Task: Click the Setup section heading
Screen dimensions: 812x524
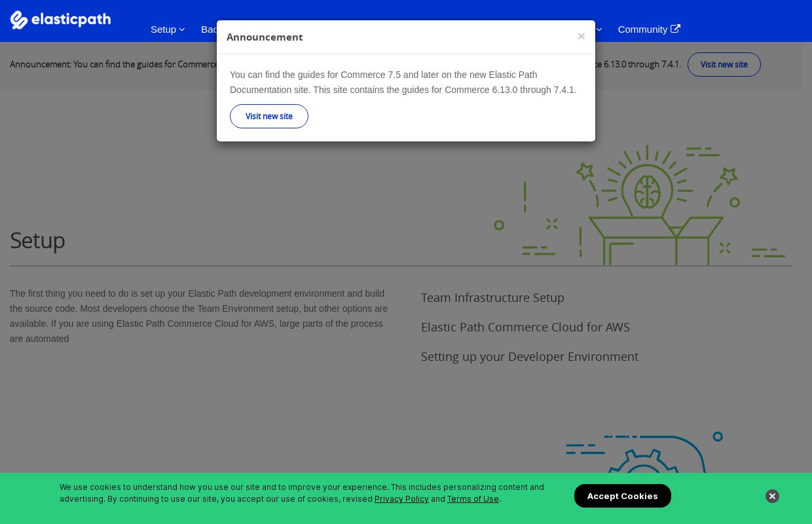Action: point(37,240)
